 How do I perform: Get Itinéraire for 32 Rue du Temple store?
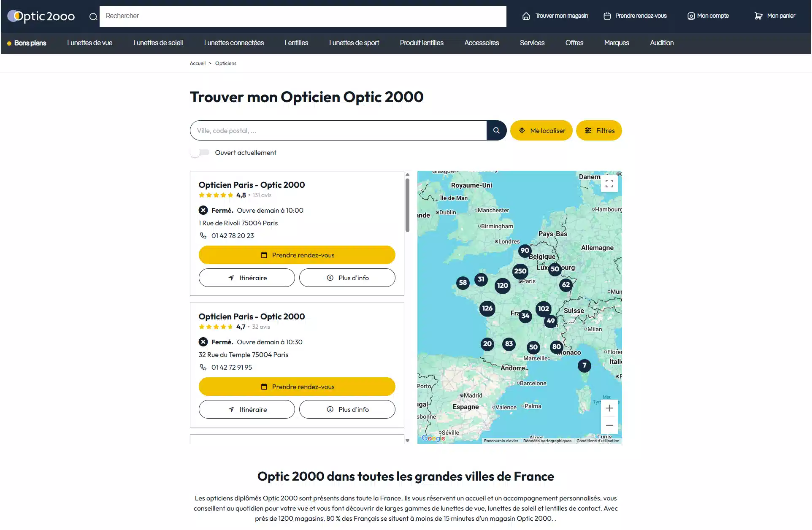(x=247, y=409)
